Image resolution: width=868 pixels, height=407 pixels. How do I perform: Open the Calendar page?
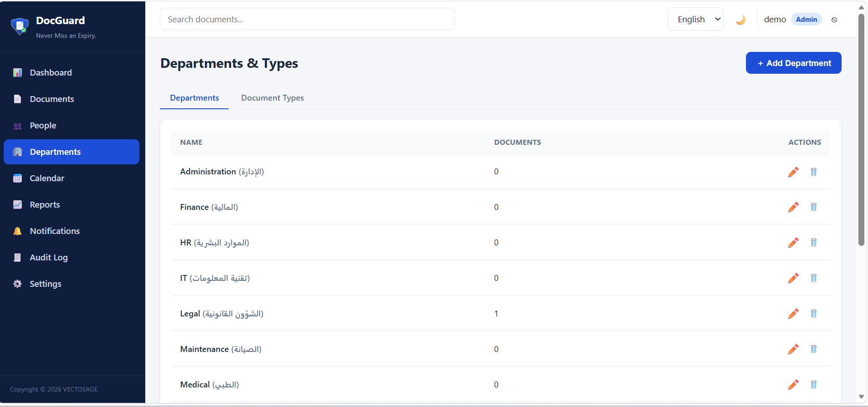tap(71, 178)
